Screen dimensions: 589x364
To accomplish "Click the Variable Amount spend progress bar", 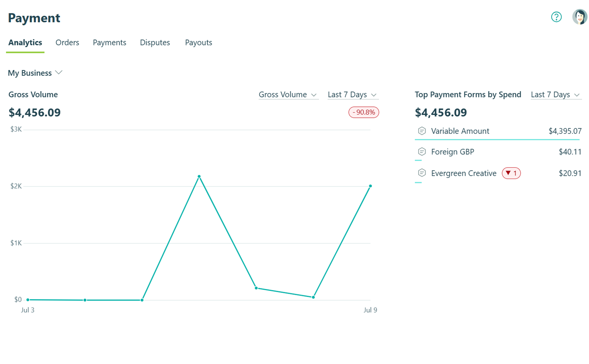I will tap(497, 139).
